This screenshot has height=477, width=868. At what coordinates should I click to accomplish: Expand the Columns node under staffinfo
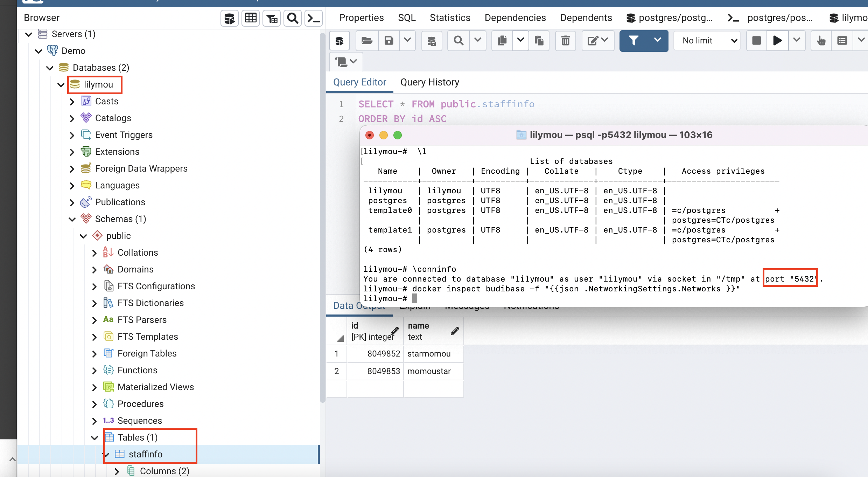click(117, 471)
